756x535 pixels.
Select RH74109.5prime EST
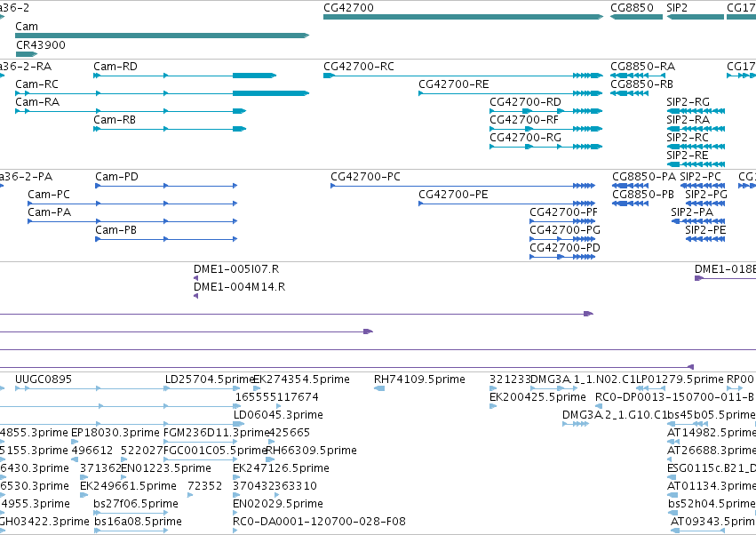(379, 388)
